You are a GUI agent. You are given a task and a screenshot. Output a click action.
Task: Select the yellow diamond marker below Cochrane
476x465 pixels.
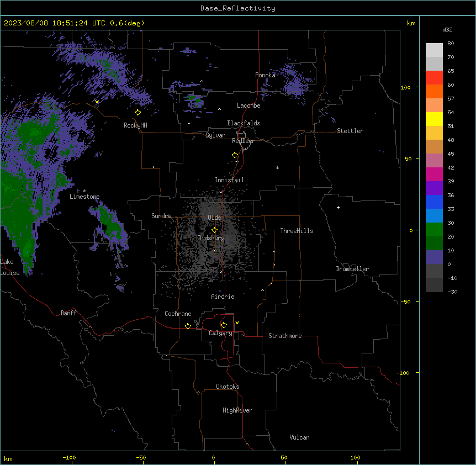click(x=188, y=326)
